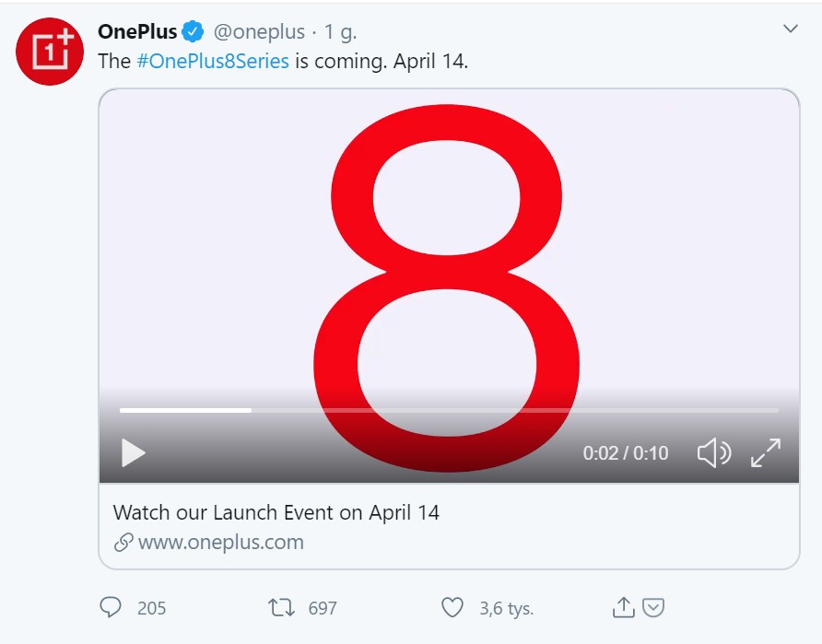The width and height of the screenshot is (822, 644).
Task: Open the tweet options chevron menu
Action: tap(791, 29)
